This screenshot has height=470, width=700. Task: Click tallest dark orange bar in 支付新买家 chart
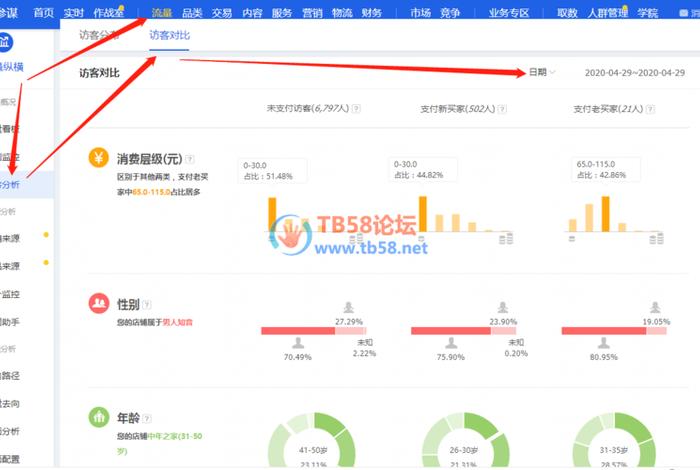click(x=423, y=214)
